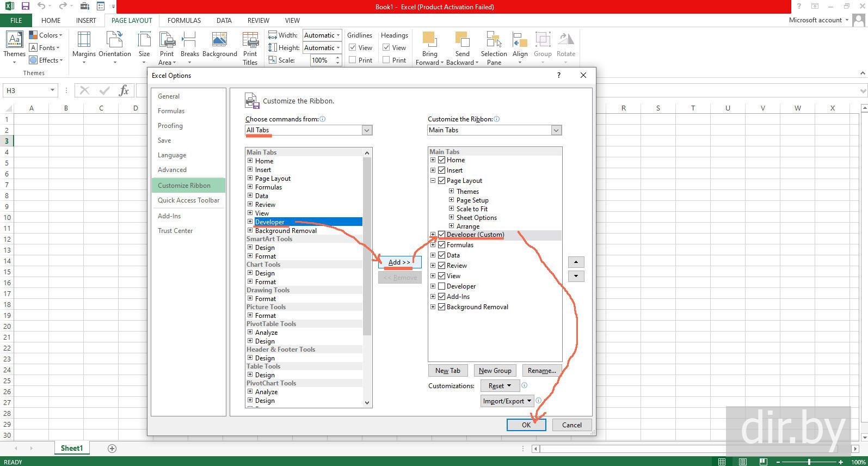
Task: Uncheck the Developer (Custom) tab checkbox
Action: pos(442,235)
